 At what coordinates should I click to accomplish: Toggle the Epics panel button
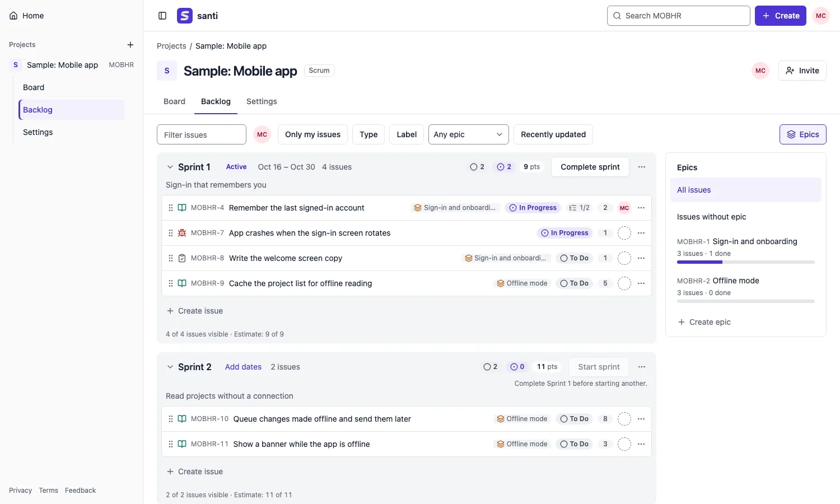(802, 134)
